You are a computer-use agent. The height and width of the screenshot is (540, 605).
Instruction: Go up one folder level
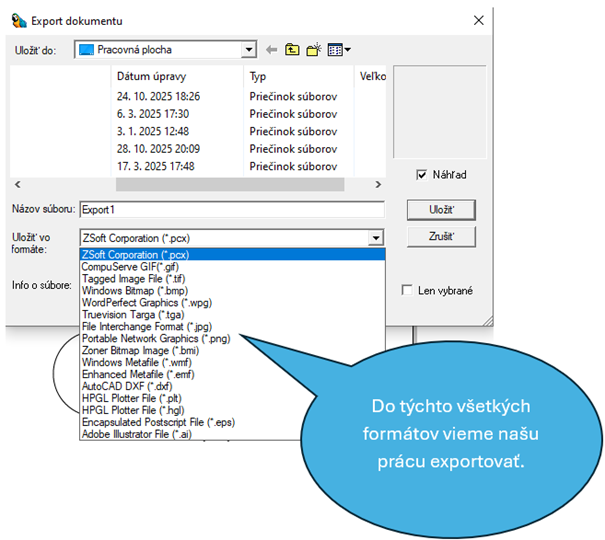click(x=293, y=49)
